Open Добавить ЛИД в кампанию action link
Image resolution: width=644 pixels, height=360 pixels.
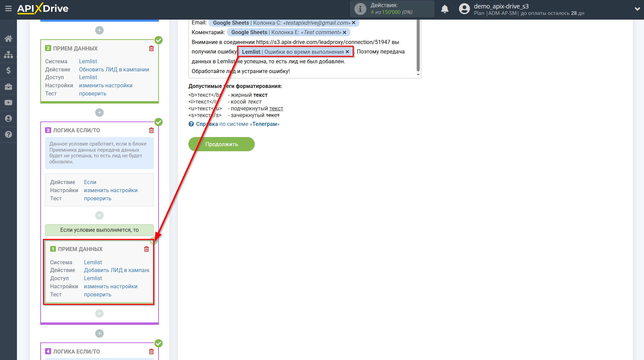[117, 270]
